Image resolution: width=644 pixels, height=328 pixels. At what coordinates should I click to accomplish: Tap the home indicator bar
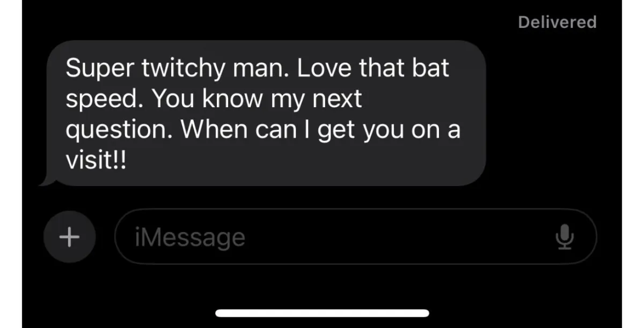(322, 312)
